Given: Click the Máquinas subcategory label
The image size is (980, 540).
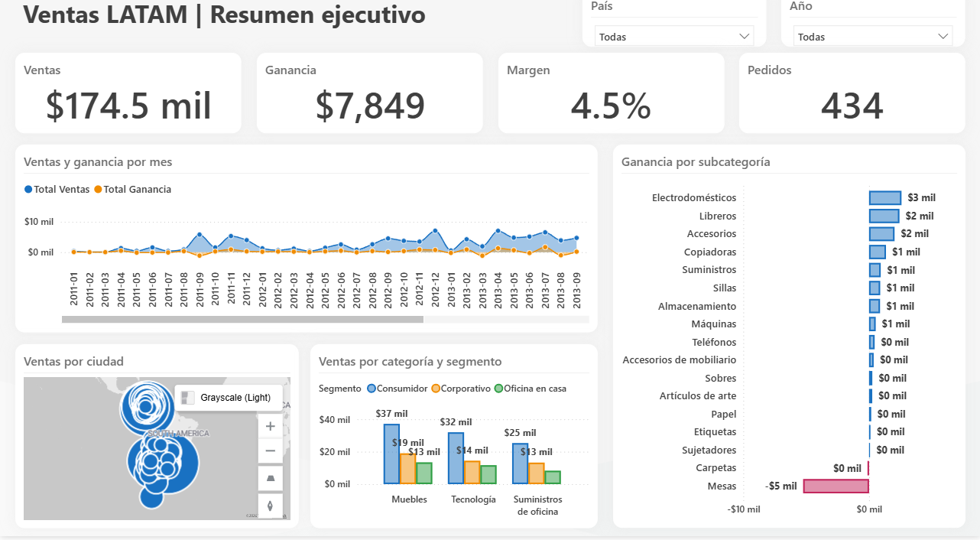Looking at the screenshot, I should (x=714, y=324).
